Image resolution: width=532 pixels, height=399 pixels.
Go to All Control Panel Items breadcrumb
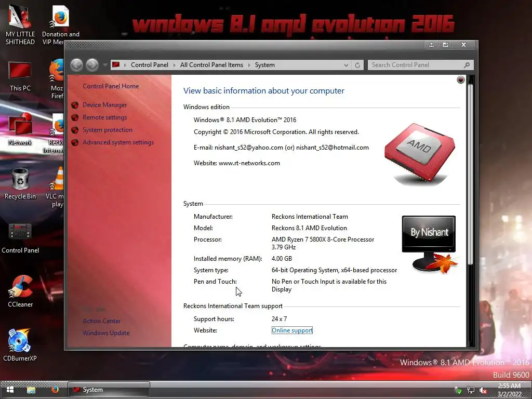211,65
